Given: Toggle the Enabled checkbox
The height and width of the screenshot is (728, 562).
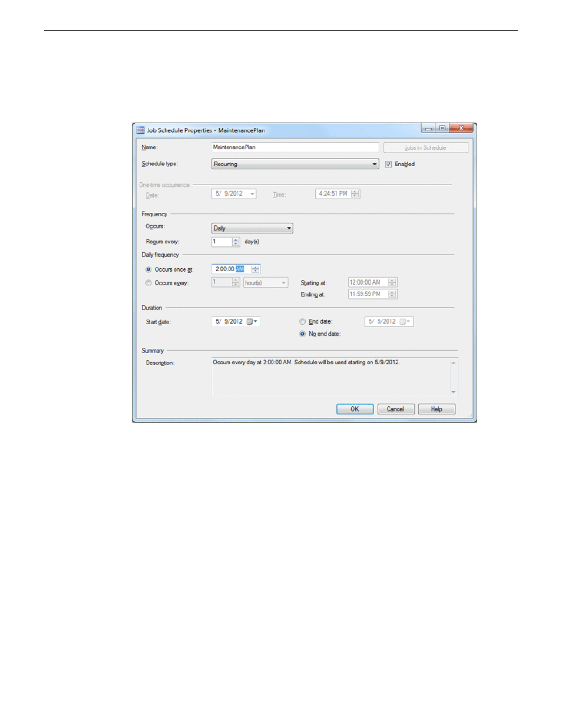Looking at the screenshot, I should click(x=388, y=164).
